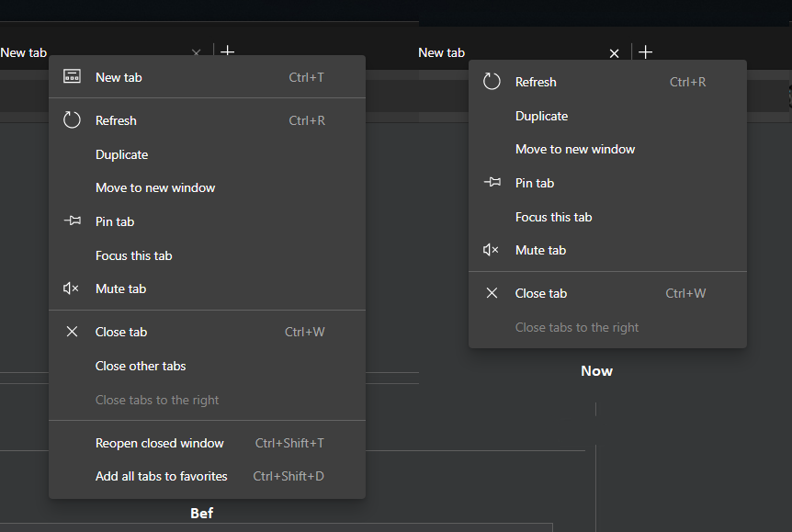The height and width of the screenshot is (532, 792).
Task: Click the muted speaker icon in right menu
Action: coord(491,250)
